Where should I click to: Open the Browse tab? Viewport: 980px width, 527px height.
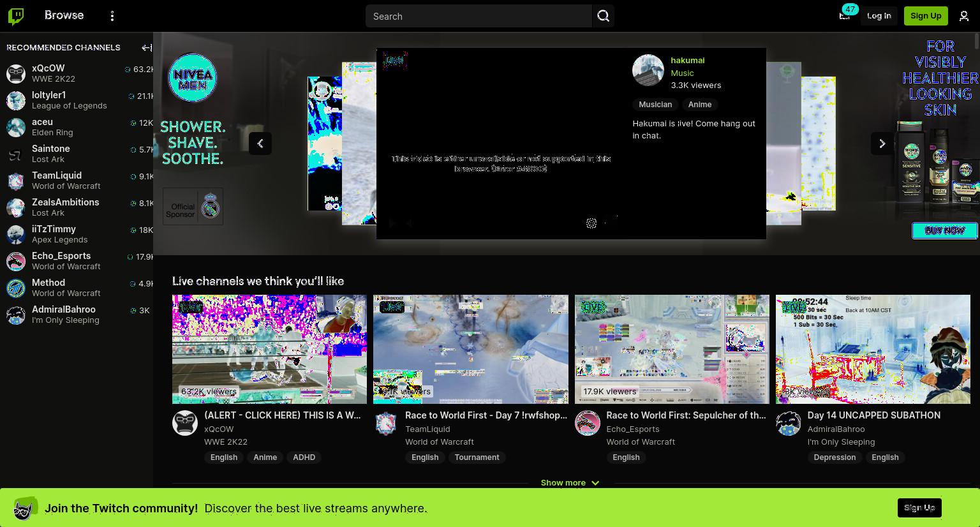point(64,15)
